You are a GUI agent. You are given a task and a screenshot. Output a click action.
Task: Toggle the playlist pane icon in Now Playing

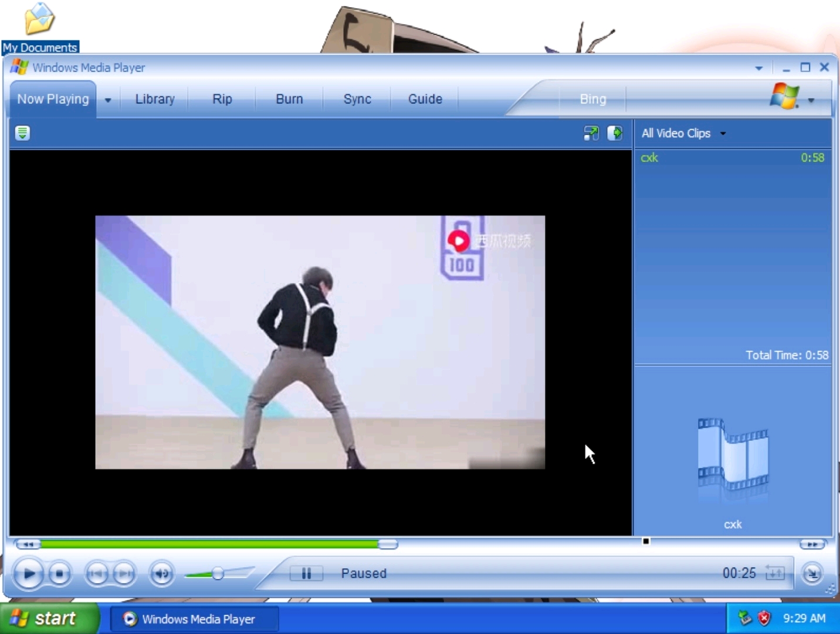click(615, 133)
